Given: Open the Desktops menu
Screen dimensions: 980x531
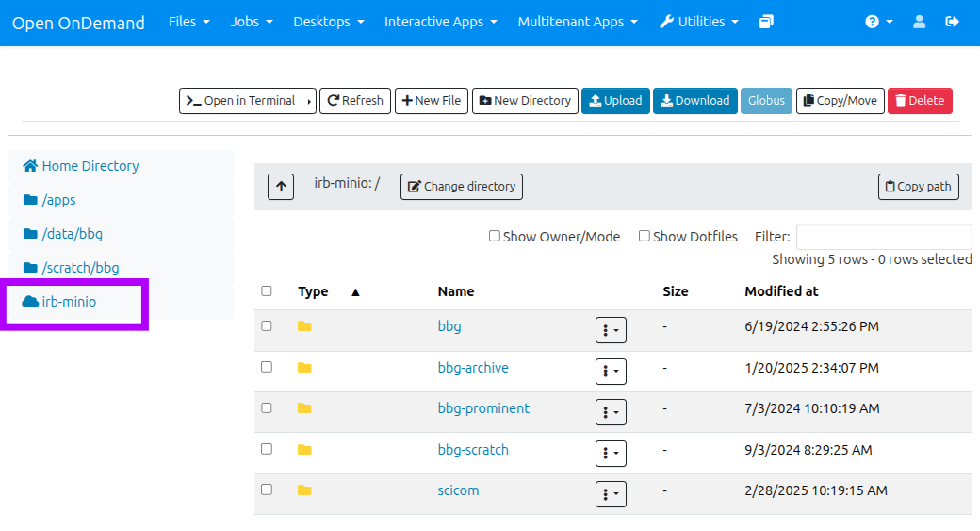Looking at the screenshot, I should pos(329,22).
